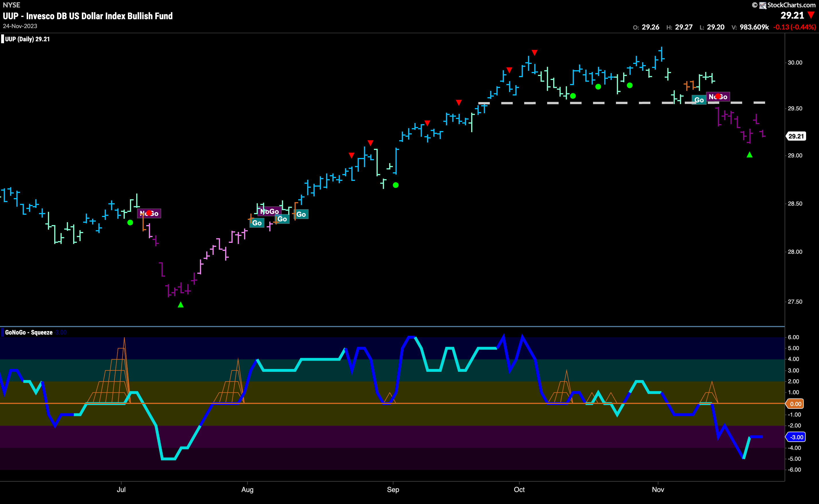Screen dimensions: 819x504
Task: Click the NoGo label in early August
Action: point(269,211)
